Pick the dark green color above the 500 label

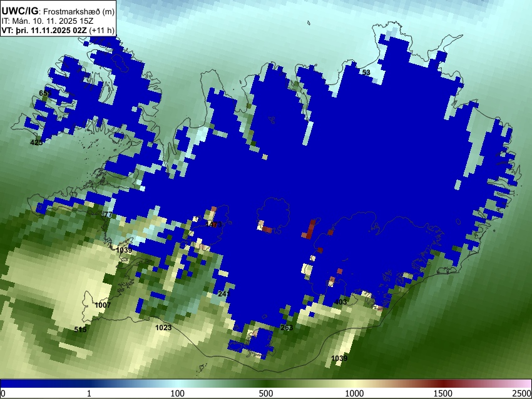coord(266,383)
